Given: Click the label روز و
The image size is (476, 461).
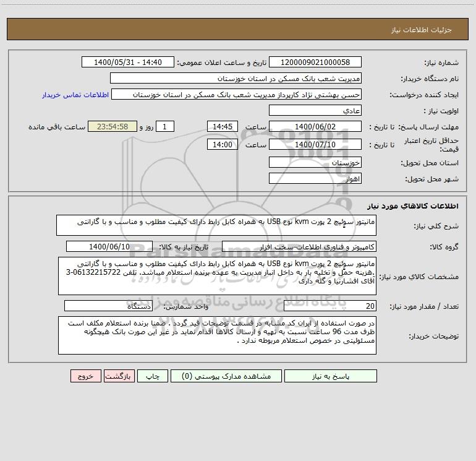Looking at the screenshot, I should coord(147,127).
